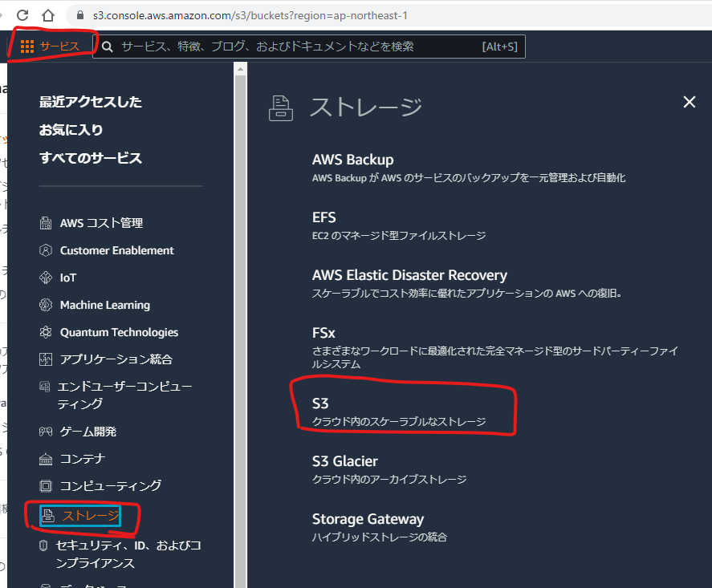Click description クラウド内のアーカイブストレージ
This screenshot has width=712, height=588.
click(389, 479)
